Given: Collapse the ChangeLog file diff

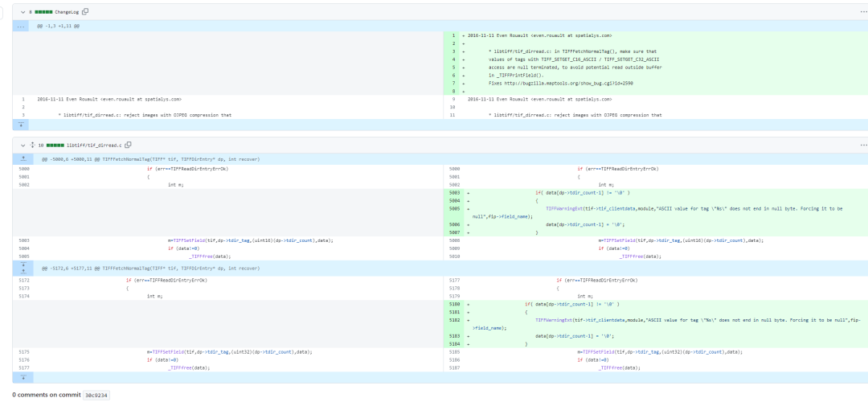Looking at the screenshot, I should [x=23, y=11].
